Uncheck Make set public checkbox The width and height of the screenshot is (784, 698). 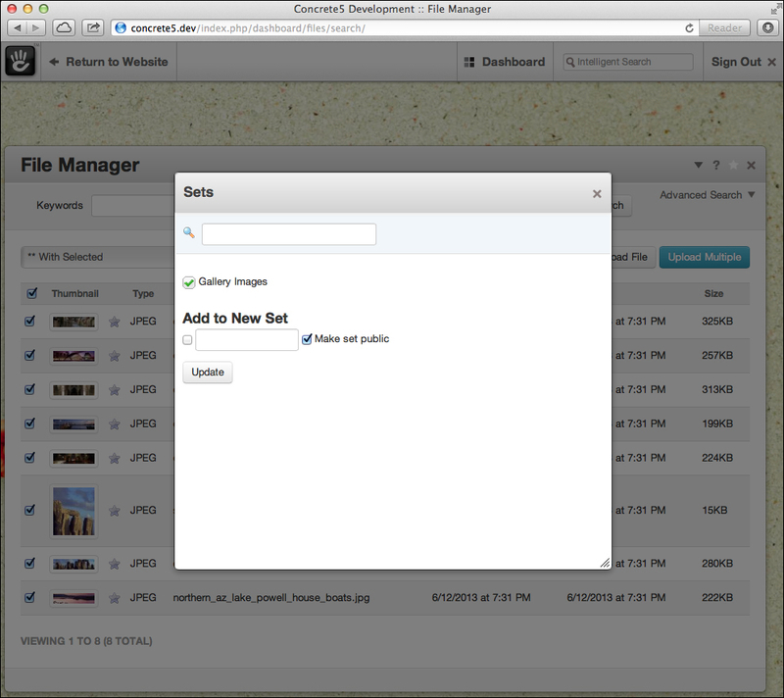pyautogui.click(x=307, y=339)
